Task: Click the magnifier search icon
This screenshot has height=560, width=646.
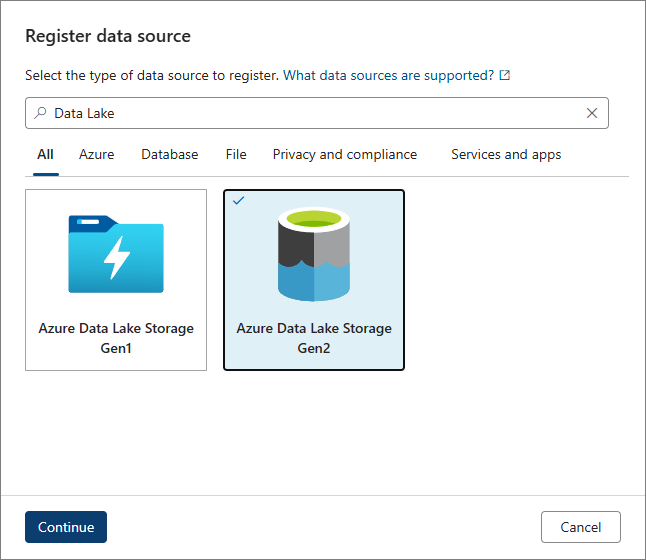Action: click(40, 113)
